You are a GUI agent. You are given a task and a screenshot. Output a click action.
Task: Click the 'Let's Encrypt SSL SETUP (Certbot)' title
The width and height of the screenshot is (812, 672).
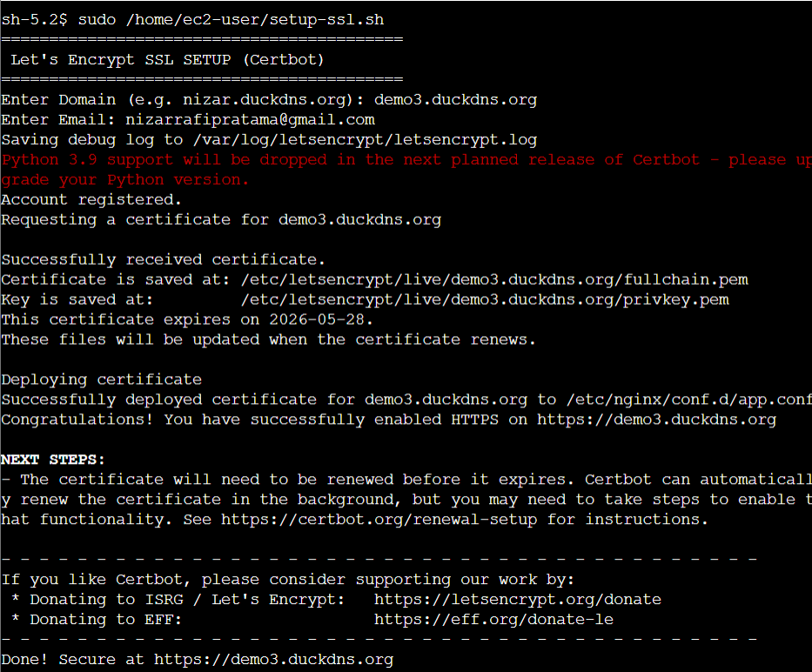[x=167, y=60]
